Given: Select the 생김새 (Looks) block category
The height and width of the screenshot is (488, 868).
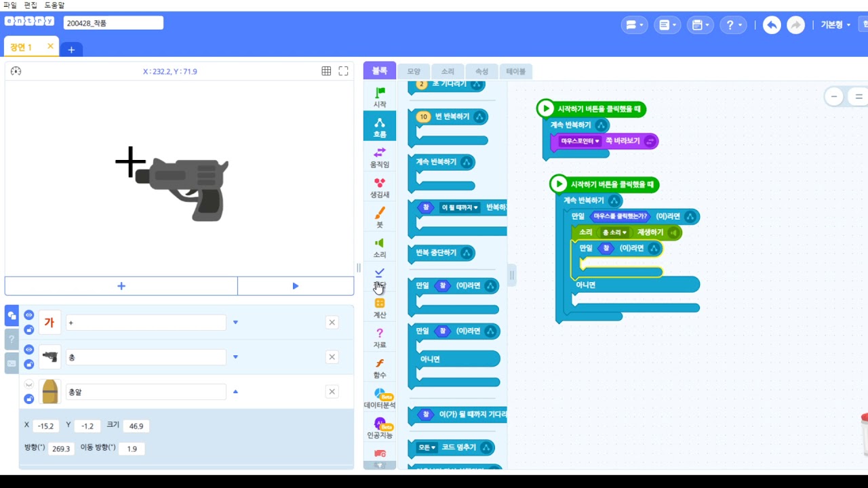Looking at the screenshot, I should pyautogui.click(x=380, y=187).
